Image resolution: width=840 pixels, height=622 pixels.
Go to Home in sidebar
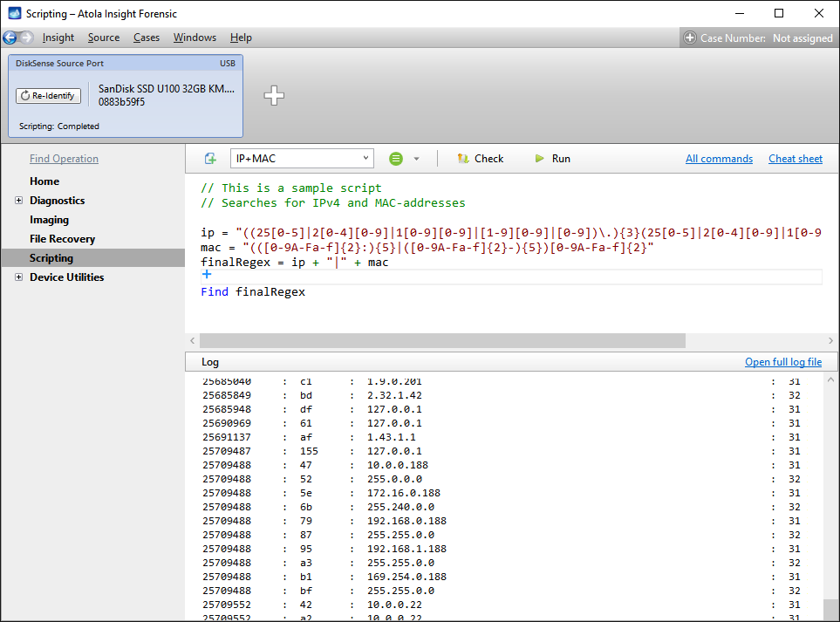44,181
